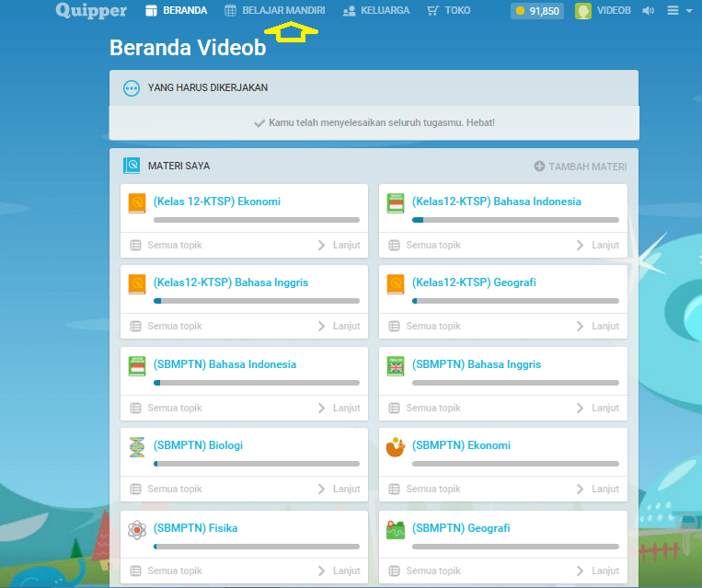702x588 pixels.
Task: Click the VIDEOB username
Action: tap(614, 10)
